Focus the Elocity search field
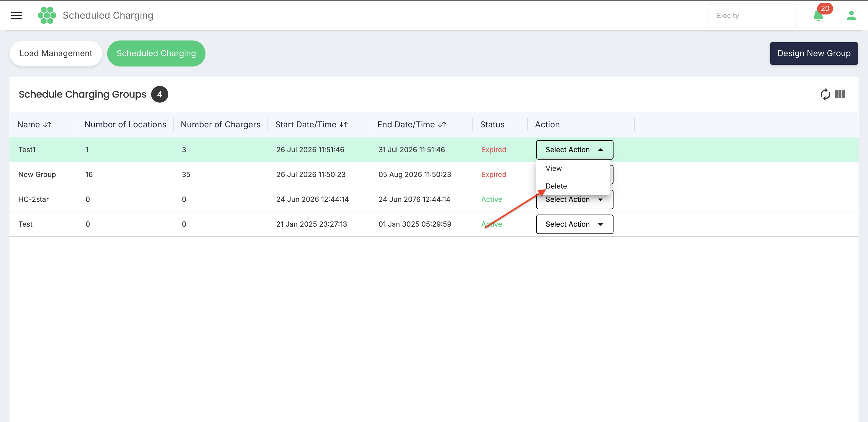Viewport: 868px width, 422px height. [753, 16]
